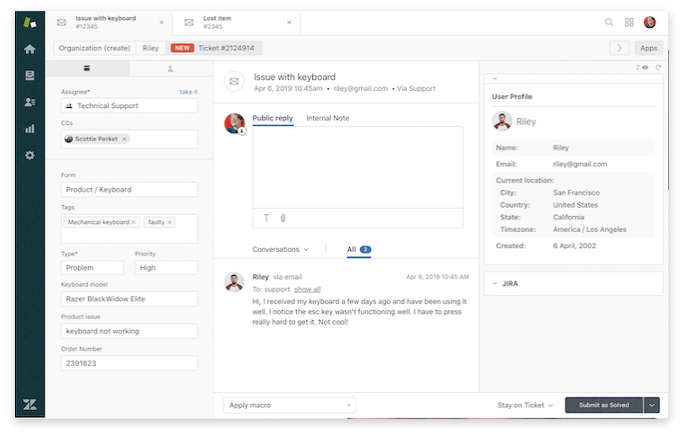The height and width of the screenshot is (436, 684).
Task: Click Riley's avatar in the conversation
Action: [x=234, y=282]
